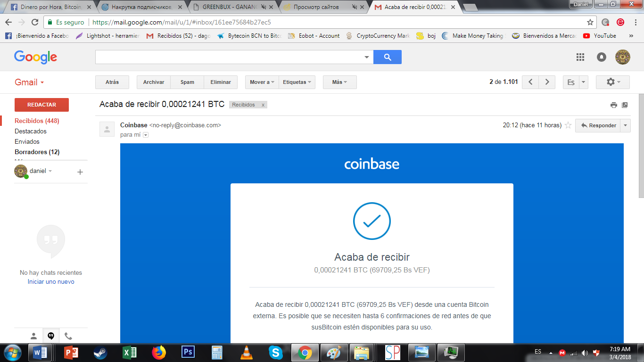Click Iniciar uno nuevo chat link
644x362 pixels.
[x=51, y=282]
